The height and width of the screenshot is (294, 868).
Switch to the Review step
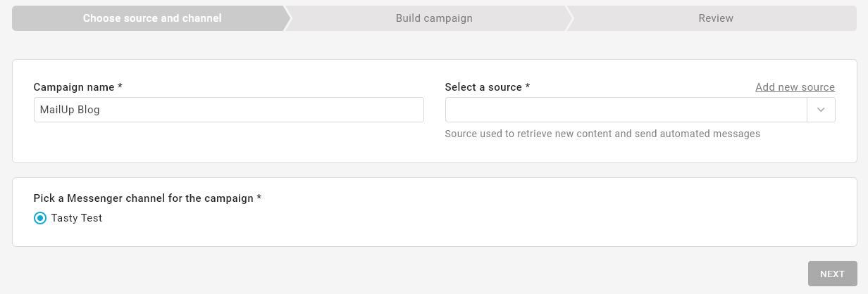tap(715, 18)
